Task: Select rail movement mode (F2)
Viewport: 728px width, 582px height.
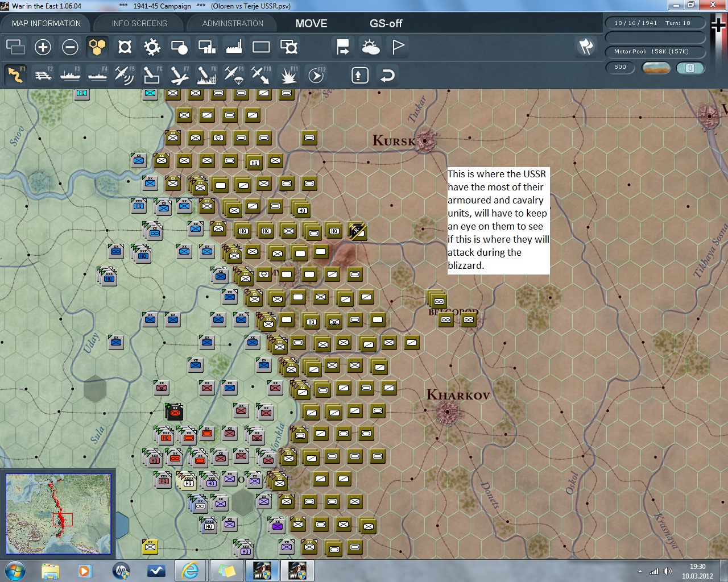Action: [x=43, y=75]
